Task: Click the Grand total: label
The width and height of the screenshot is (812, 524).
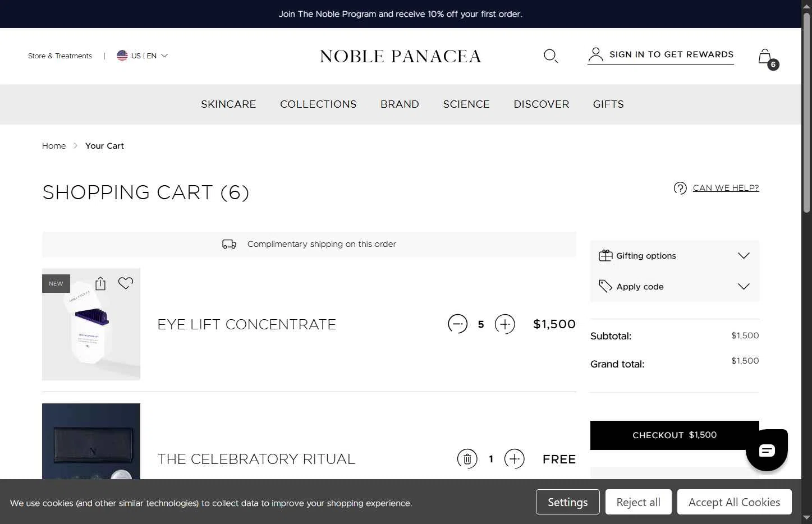Action: pyautogui.click(x=617, y=364)
